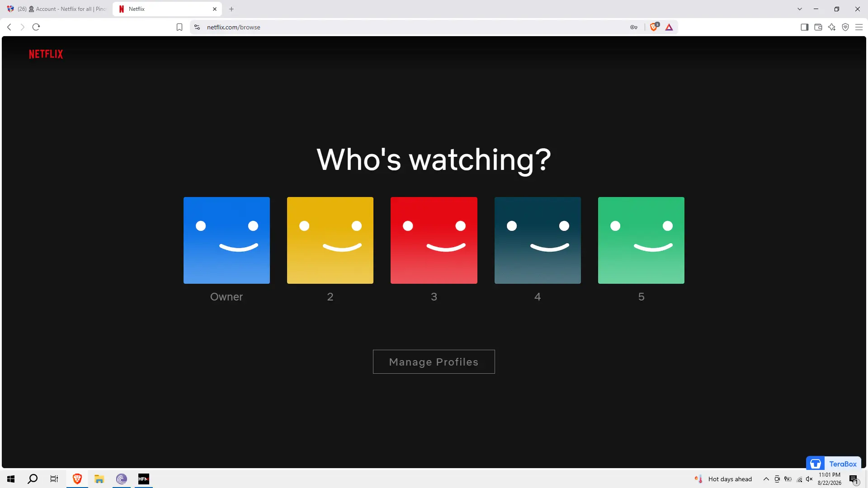
Task: Open the Windows Start menu
Action: 11,479
